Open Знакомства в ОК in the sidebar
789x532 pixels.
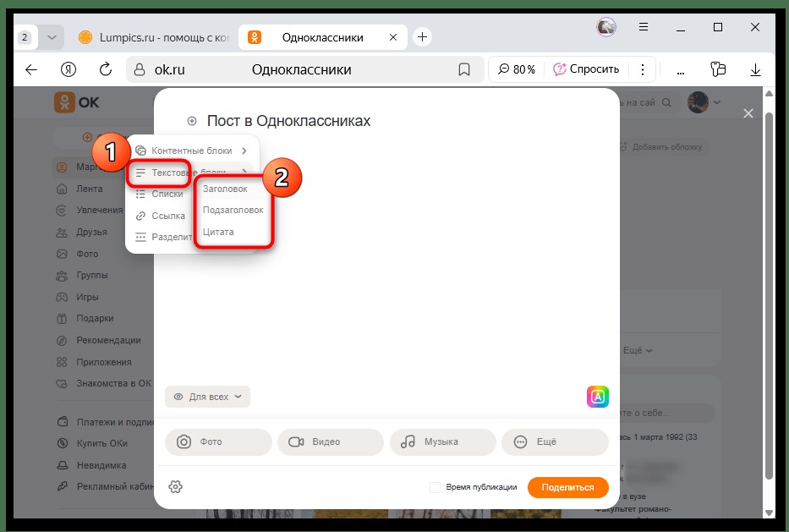pyautogui.click(x=113, y=383)
